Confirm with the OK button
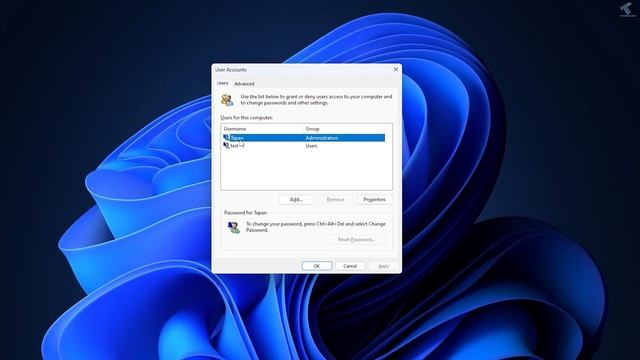Image resolution: width=640 pixels, height=360 pixels. (317, 266)
